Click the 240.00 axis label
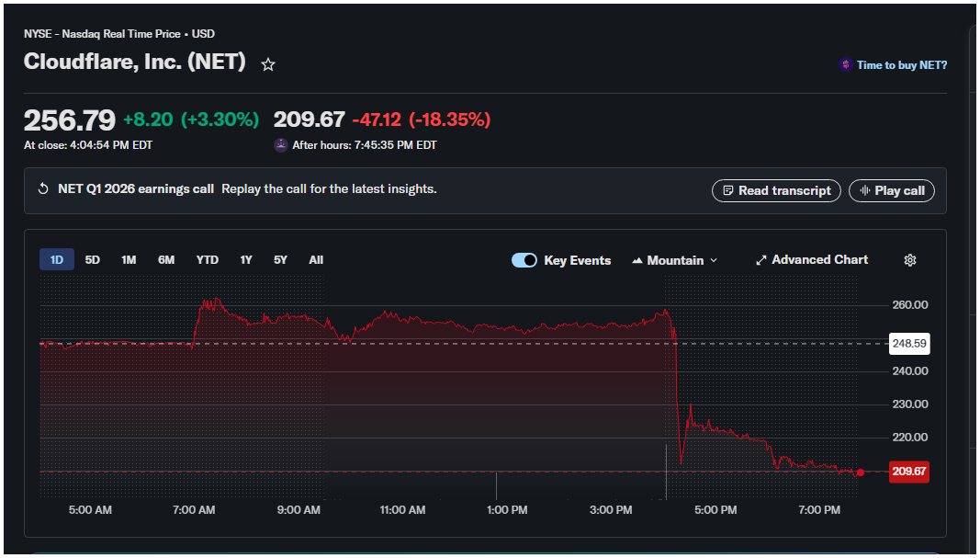This screenshot has height=558, width=980. pos(910,371)
